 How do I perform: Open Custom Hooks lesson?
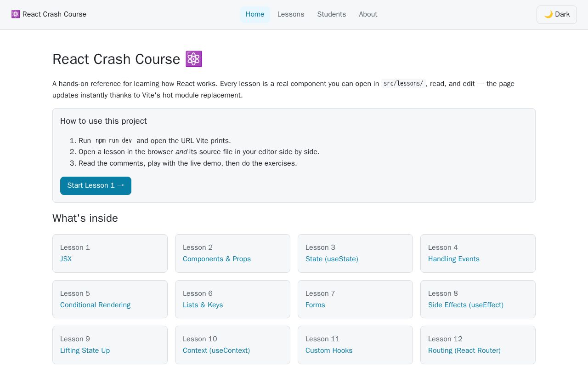[329, 351]
